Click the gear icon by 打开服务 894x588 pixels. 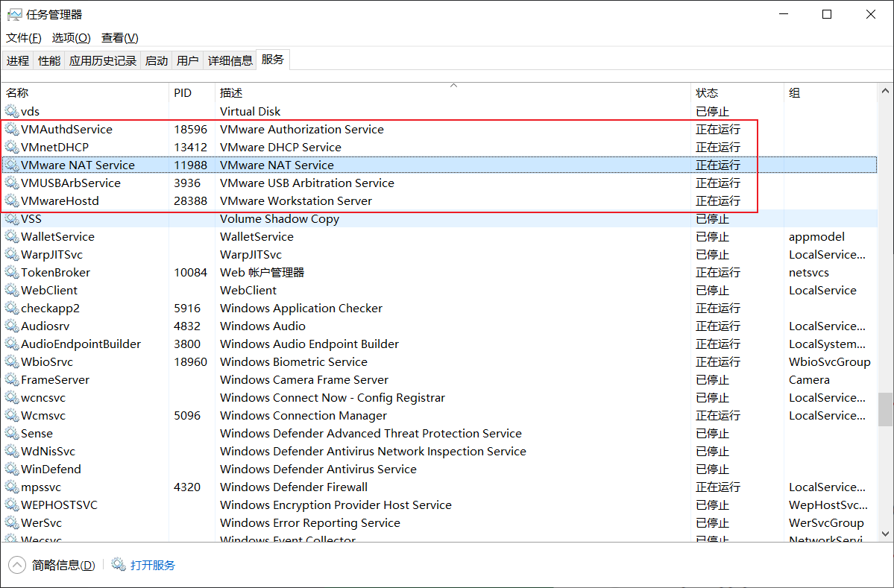point(118,565)
